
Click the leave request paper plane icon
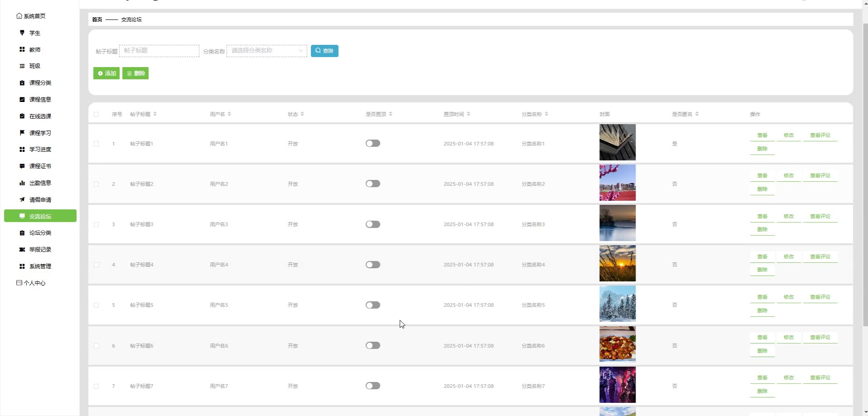point(22,199)
